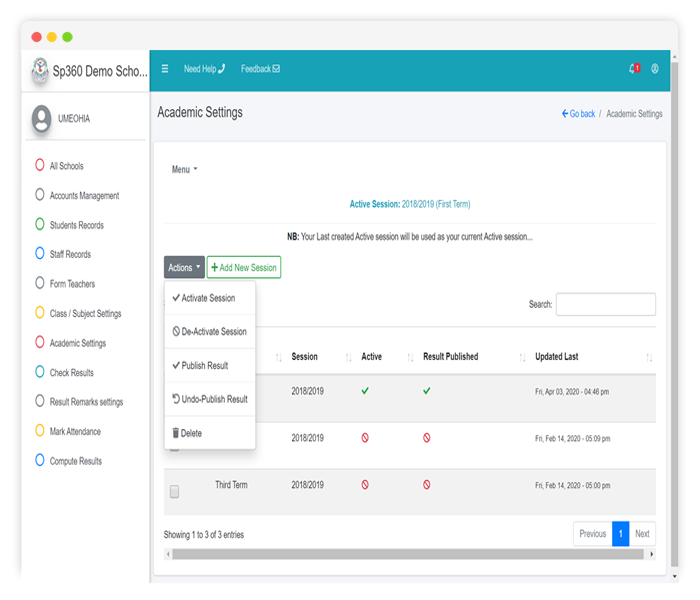
Task: Click the Form Teachers circle icon
Action: [40, 283]
